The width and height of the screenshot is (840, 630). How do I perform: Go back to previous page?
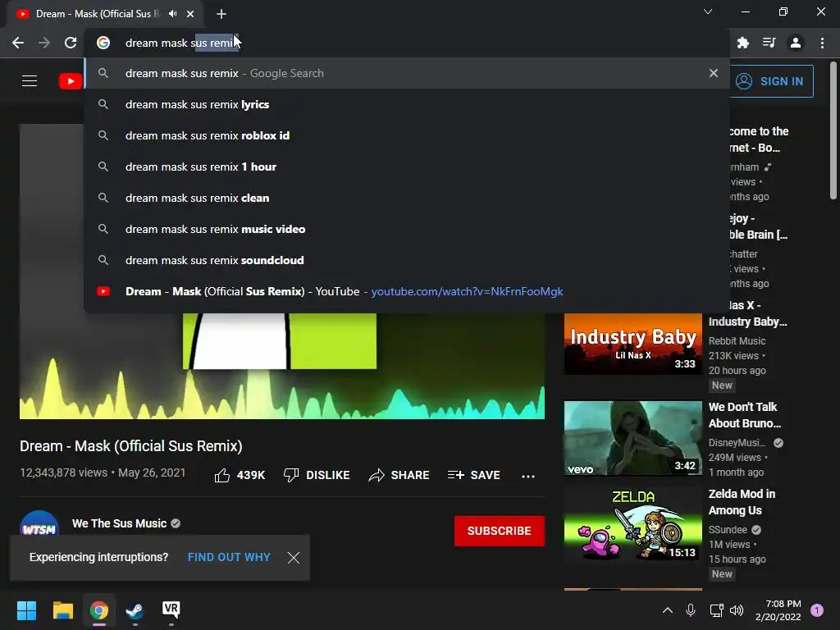tap(18, 43)
